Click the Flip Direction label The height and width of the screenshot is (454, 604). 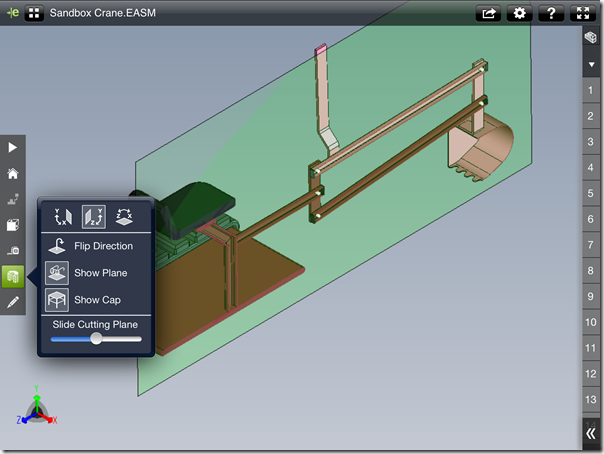click(104, 246)
